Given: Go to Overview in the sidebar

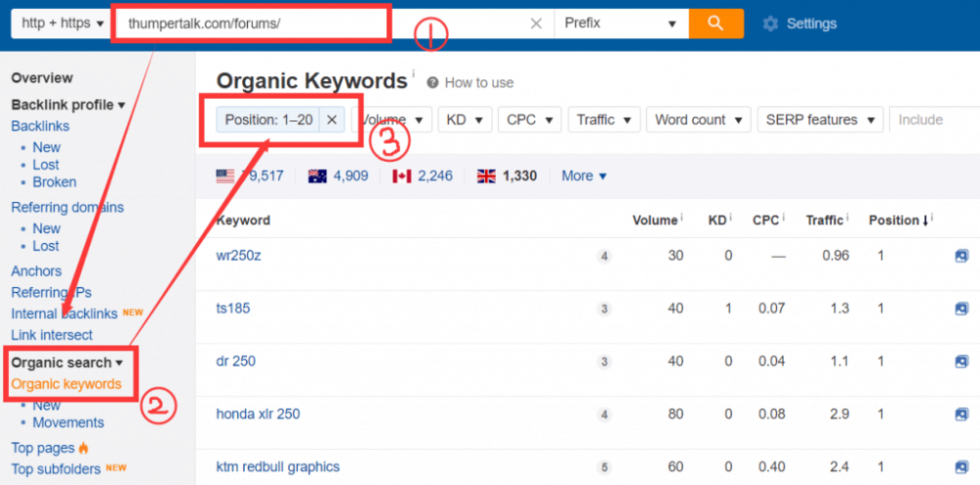Looking at the screenshot, I should click(x=42, y=78).
